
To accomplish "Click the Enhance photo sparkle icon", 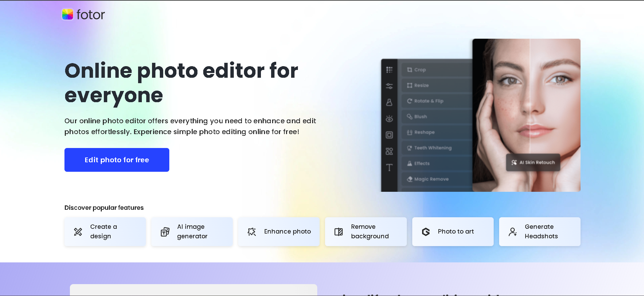I will (x=252, y=232).
